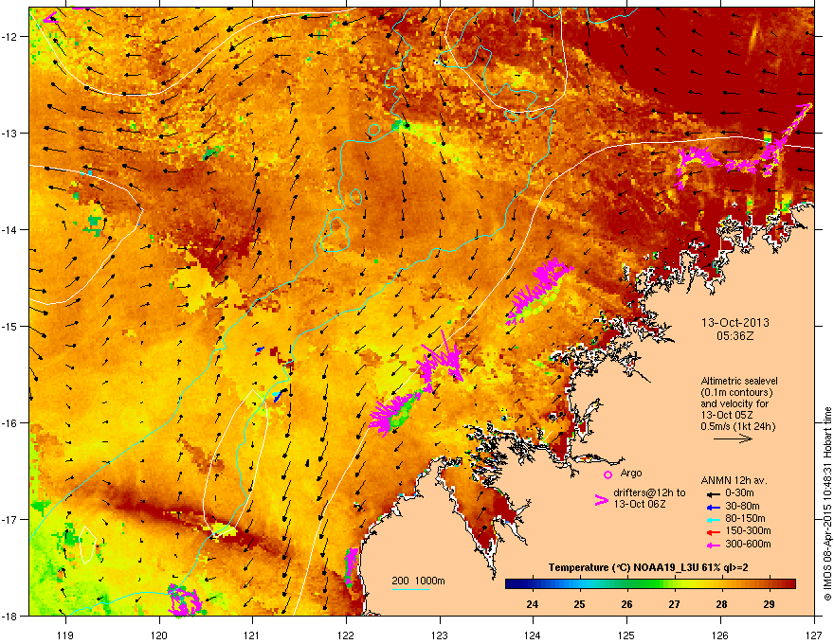Click the 122 longitude axis label
This screenshot has height=644, width=834.
[346, 635]
